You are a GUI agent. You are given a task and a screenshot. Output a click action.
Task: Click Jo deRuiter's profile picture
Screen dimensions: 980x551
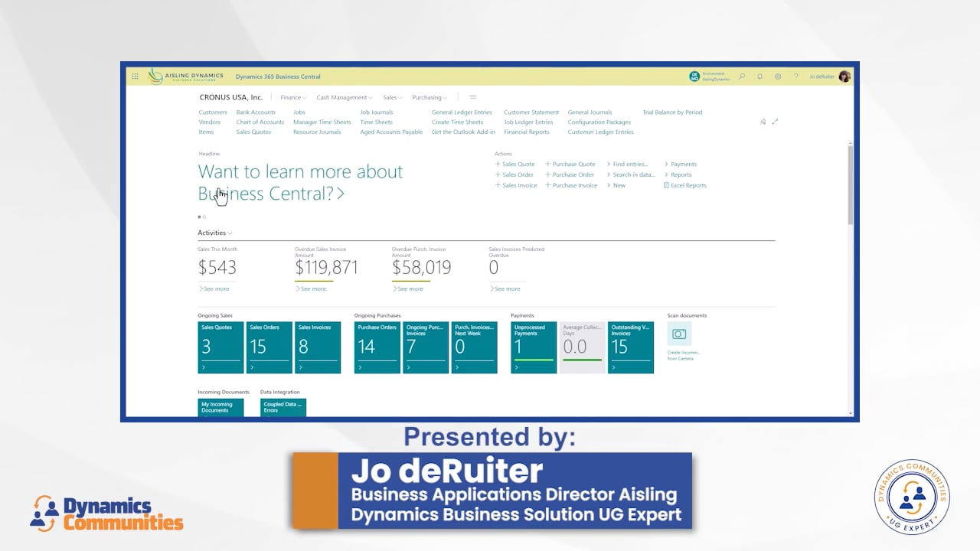[844, 76]
